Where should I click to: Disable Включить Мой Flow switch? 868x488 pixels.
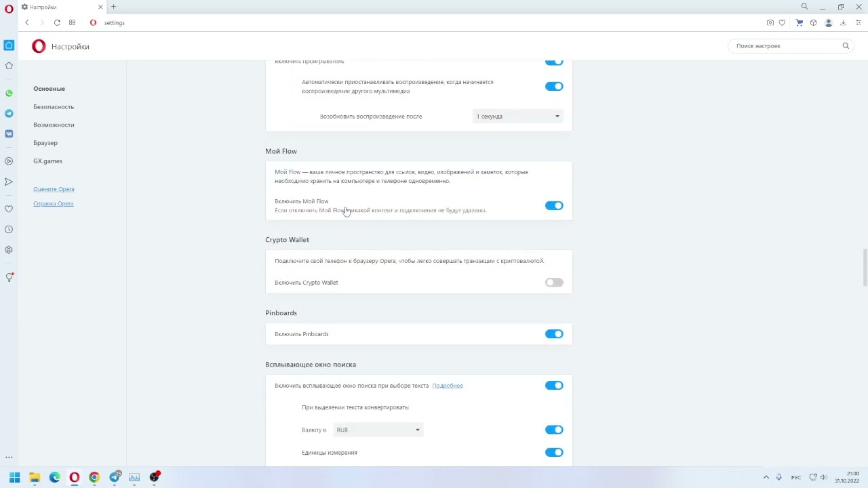[554, 205]
